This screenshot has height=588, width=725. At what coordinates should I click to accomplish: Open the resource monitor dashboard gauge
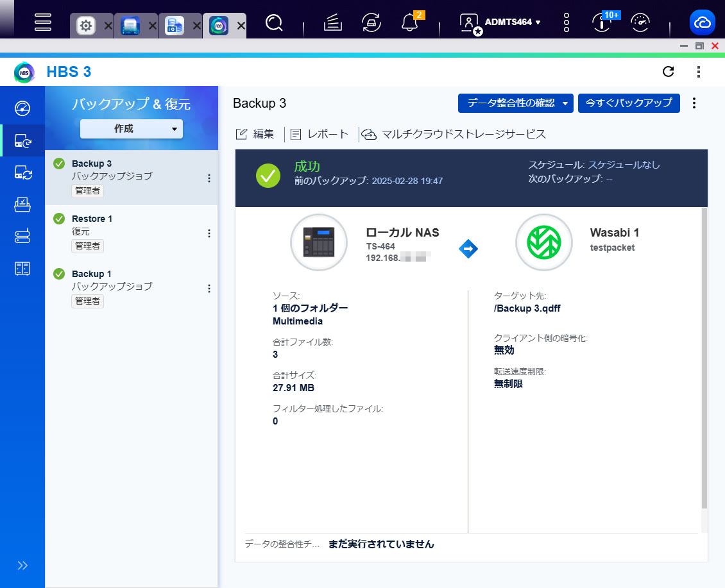click(x=640, y=22)
